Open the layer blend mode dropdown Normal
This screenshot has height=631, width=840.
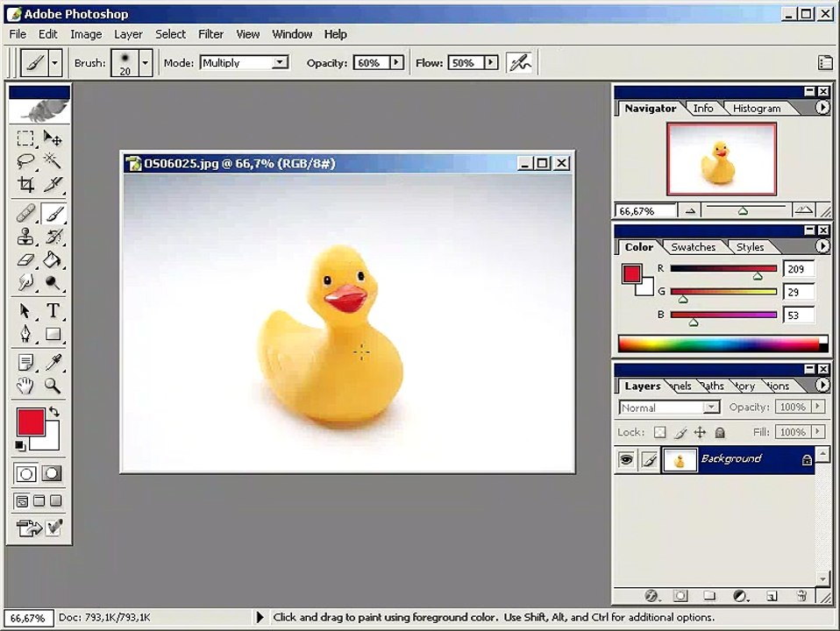(x=669, y=408)
